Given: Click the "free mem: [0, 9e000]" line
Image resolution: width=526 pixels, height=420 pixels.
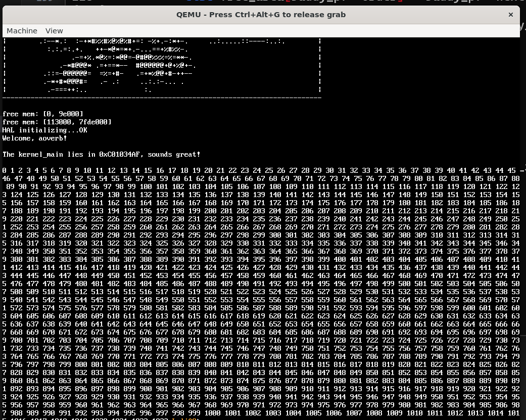Looking at the screenshot, I should tap(43, 114).
